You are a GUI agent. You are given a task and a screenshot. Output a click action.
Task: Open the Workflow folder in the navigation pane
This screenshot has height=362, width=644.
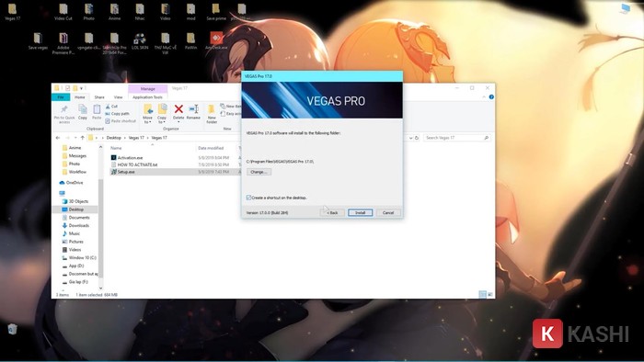[x=77, y=172]
